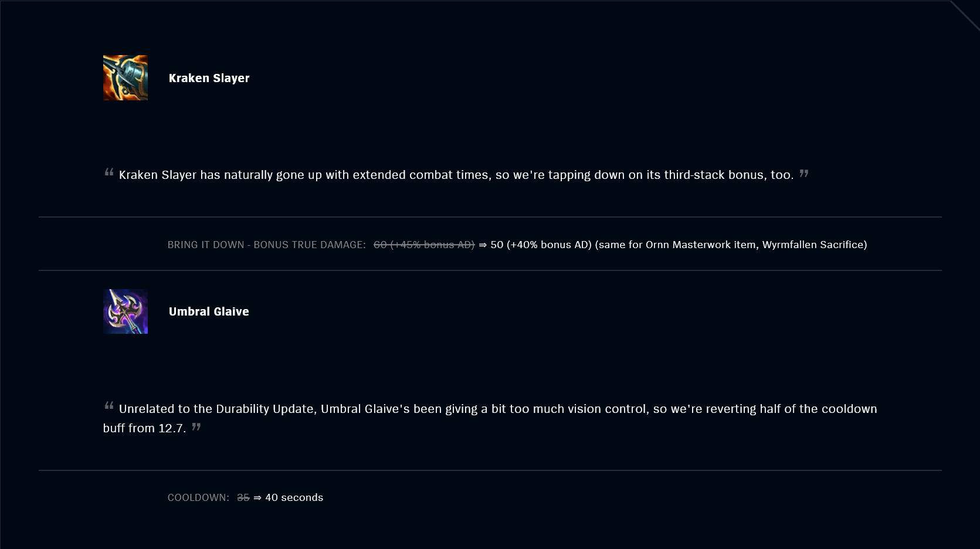Open the Kraken Slayer heading
Screen dimensions: 980x549
point(209,78)
